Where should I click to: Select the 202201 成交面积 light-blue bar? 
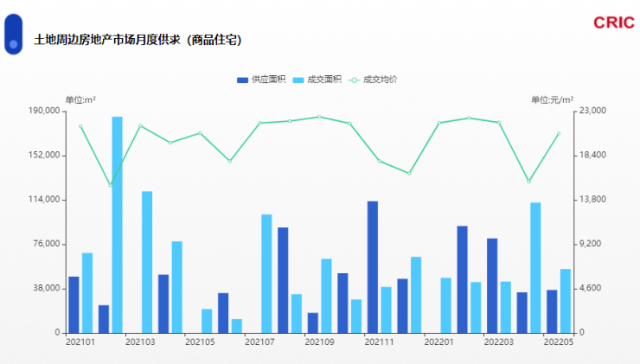click(446, 305)
